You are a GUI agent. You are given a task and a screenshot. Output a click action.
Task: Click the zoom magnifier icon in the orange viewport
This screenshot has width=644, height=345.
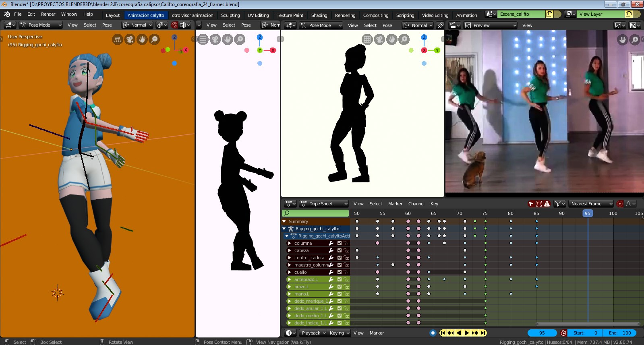click(x=154, y=39)
